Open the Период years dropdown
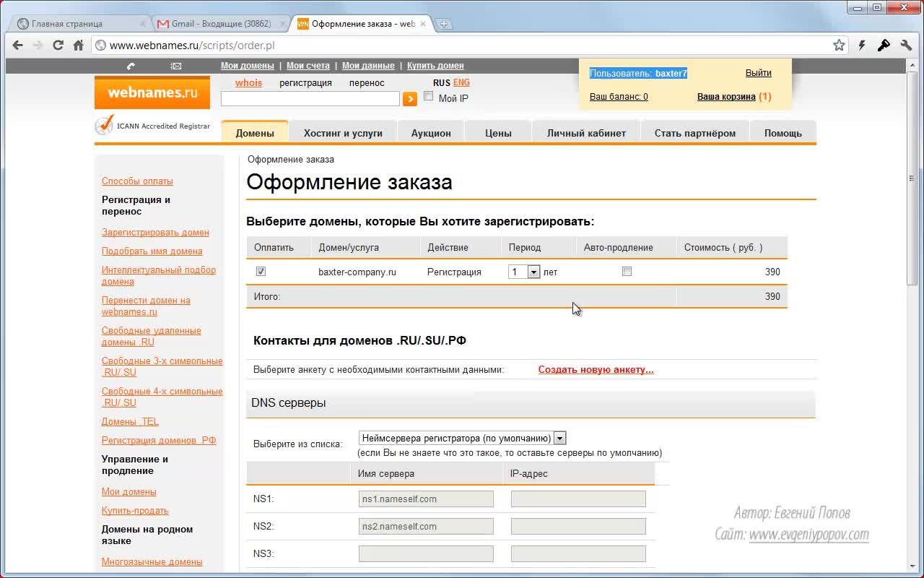The height and width of the screenshot is (578, 924). pos(524,272)
